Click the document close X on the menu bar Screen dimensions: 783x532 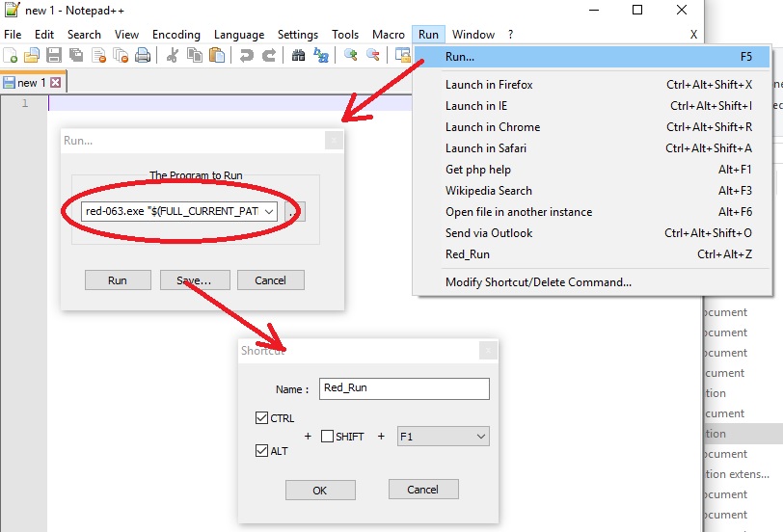[x=693, y=35]
